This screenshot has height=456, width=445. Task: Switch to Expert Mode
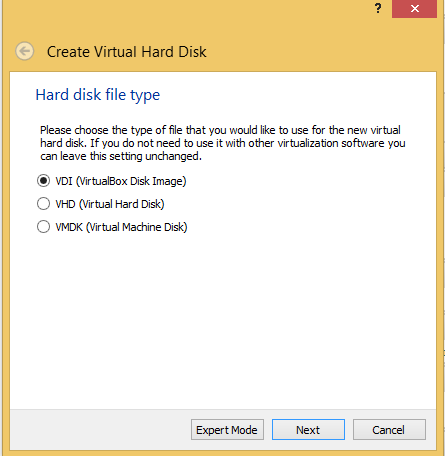[x=227, y=430]
